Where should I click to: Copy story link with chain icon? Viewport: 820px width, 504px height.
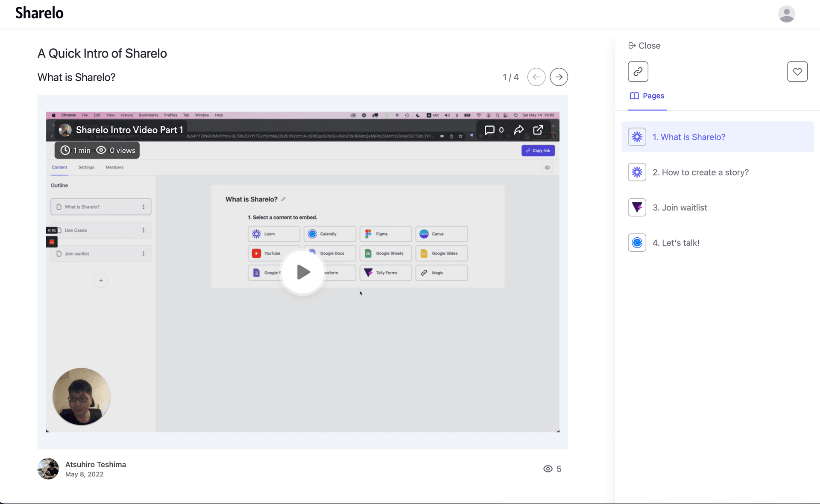pyautogui.click(x=638, y=72)
